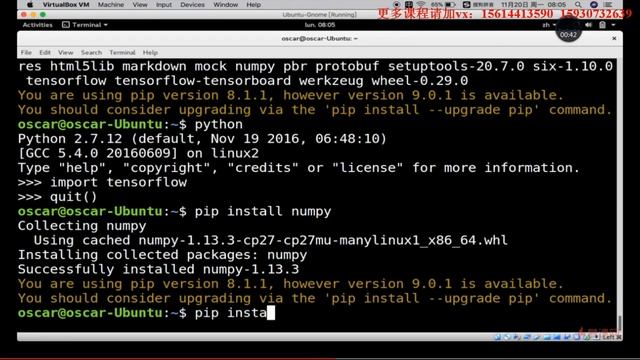This screenshot has height=360, width=640.
Task: Click the Siri icon in the Mac menu bar
Action: point(594,4)
